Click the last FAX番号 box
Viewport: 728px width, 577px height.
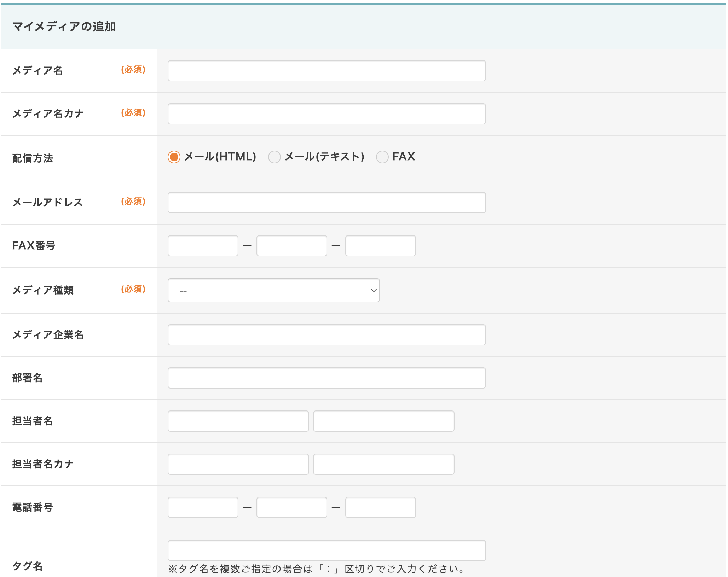380,246
